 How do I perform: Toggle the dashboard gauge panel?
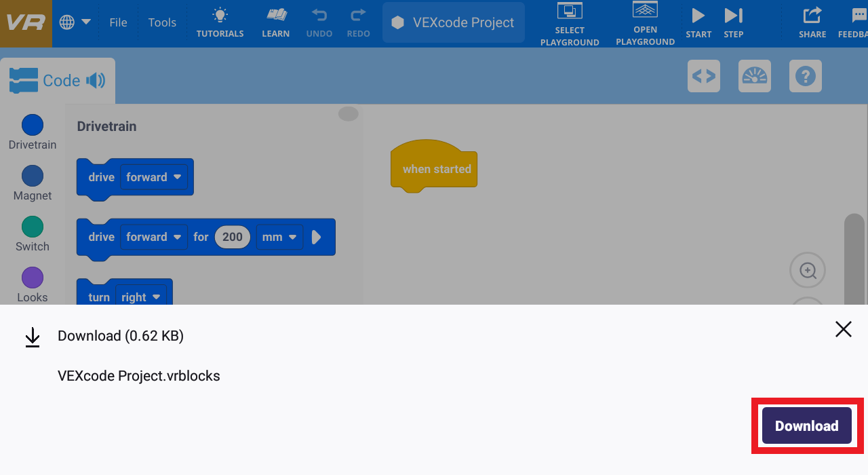click(x=754, y=76)
